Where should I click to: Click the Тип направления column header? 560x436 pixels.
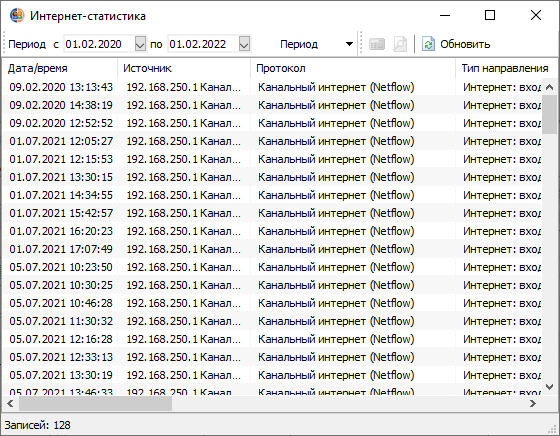coord(506,68)
